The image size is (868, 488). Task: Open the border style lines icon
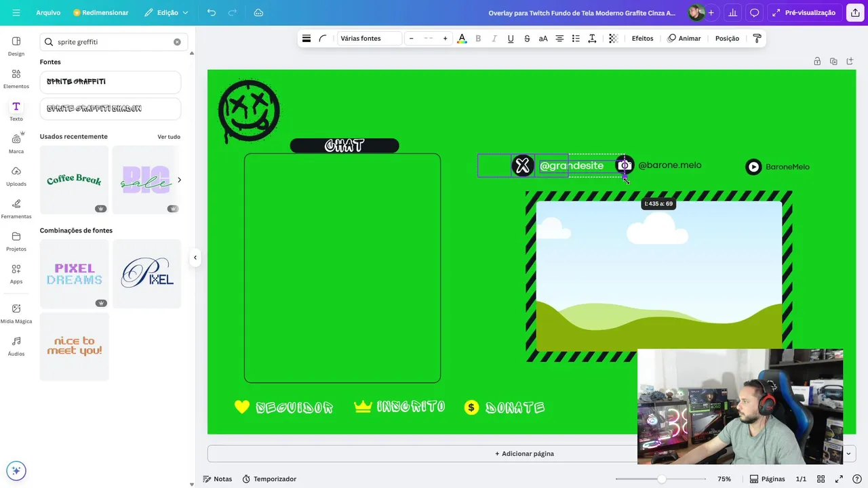point(307,39)
